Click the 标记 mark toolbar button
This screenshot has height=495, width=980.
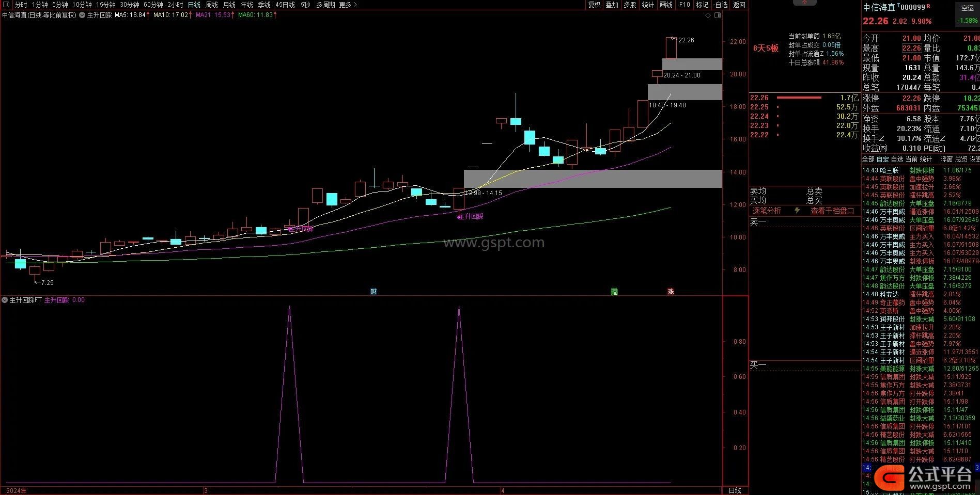702,5
